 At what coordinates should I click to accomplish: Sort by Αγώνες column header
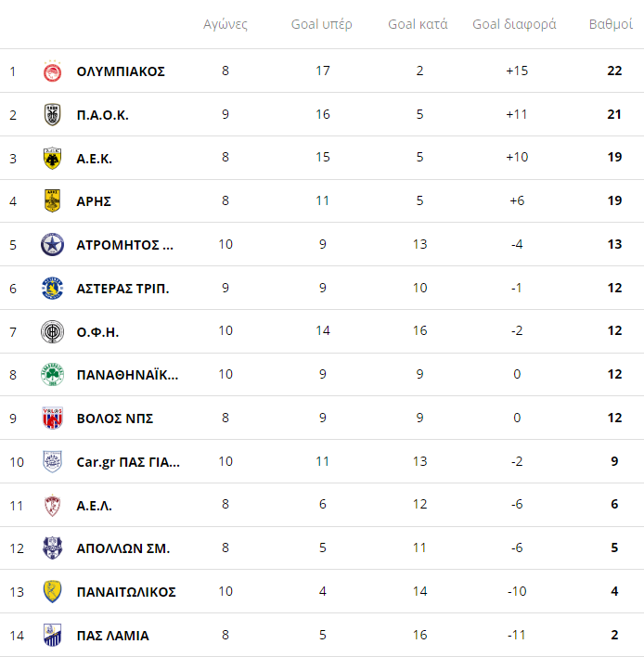(225, 24)
